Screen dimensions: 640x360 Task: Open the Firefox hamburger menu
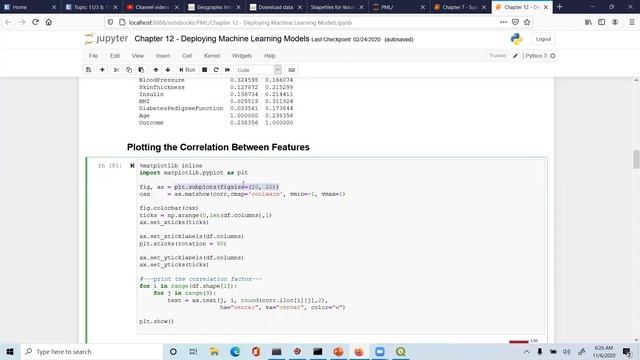(x=631, y=22)
